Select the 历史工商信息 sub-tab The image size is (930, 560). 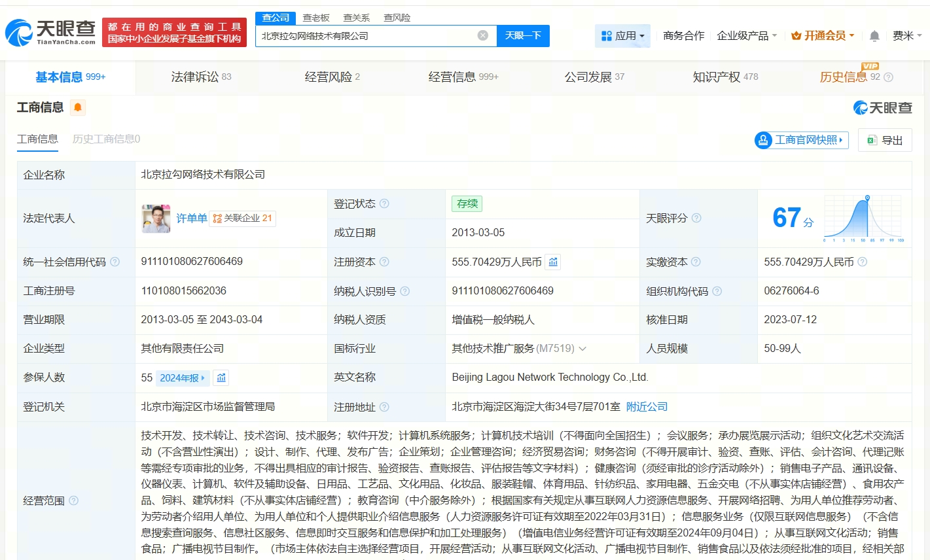(x=106, y=139)
